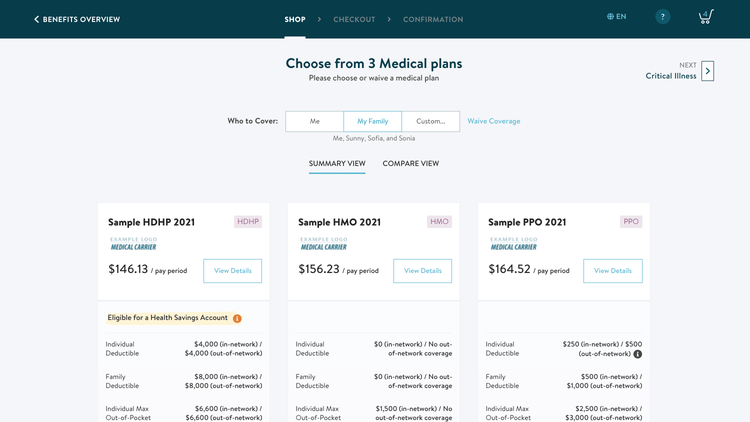Click the HMO plan type badge
The width and height of the screenshot is (750, 422).
439,222
